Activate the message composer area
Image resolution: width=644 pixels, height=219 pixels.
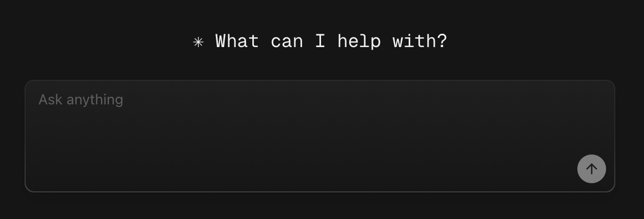click(308, 128)
